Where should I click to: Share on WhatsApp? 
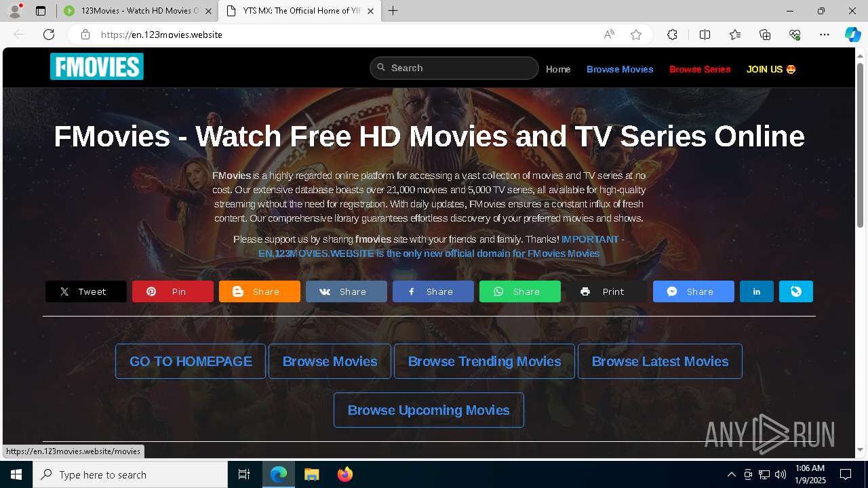pos(520,291)
